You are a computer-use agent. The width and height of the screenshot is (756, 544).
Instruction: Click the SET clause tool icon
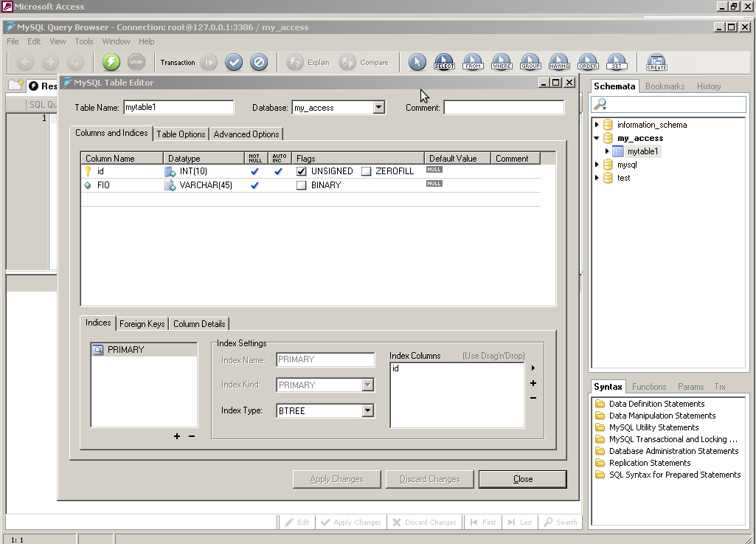pyautogui.click(x=617, y=62)
